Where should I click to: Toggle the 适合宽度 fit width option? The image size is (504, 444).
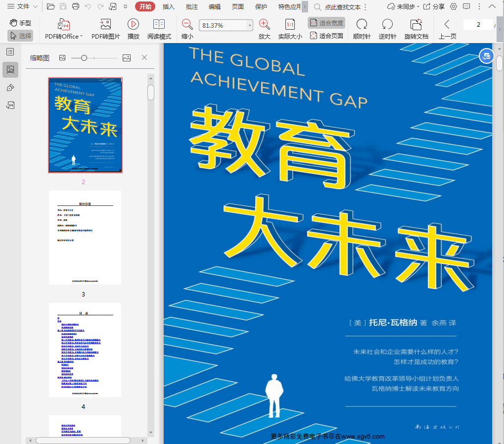[x=326, y=23]
